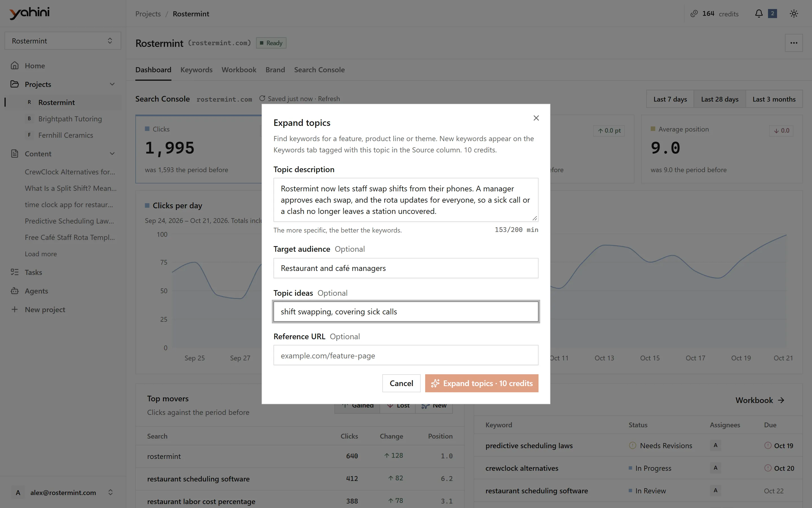Open the Brightpath Tutoring project
Image resolution: width=812 pixels, height=508 pixels.
pyautogui.click(x=70, y=119)
